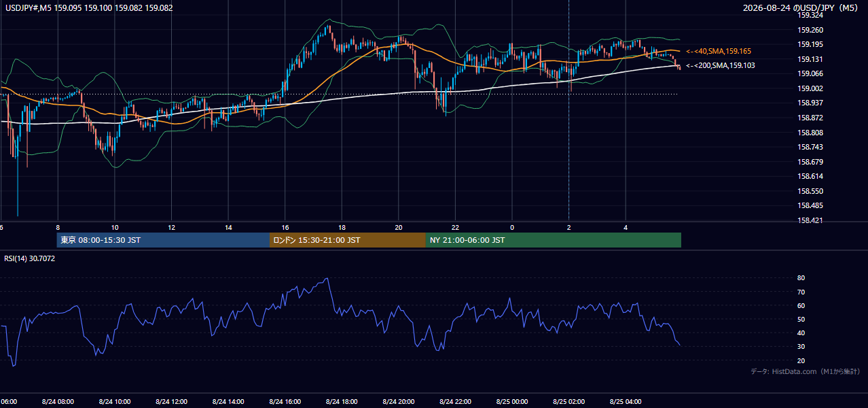This screenshot has width=868, height=408.
Task: Click RSI scale value 60
Action: tap(801, 305)
